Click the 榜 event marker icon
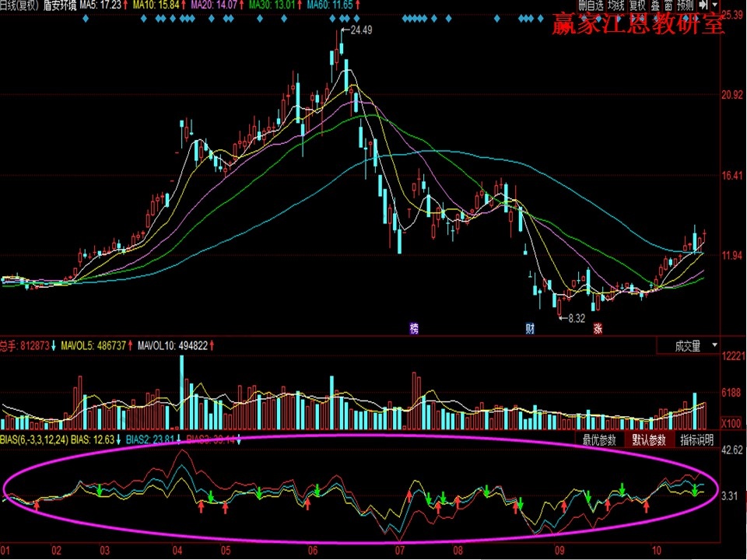The height and width of the screenshot is (560, 747). [414, 328]
